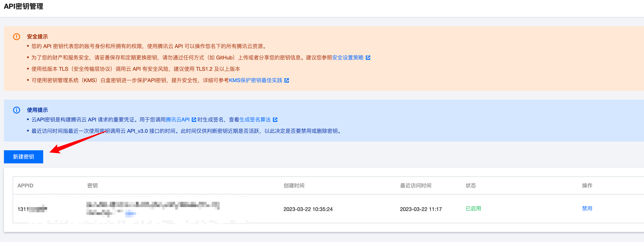Click external link icon after 腾讯云API

click(x=194, y=120)
